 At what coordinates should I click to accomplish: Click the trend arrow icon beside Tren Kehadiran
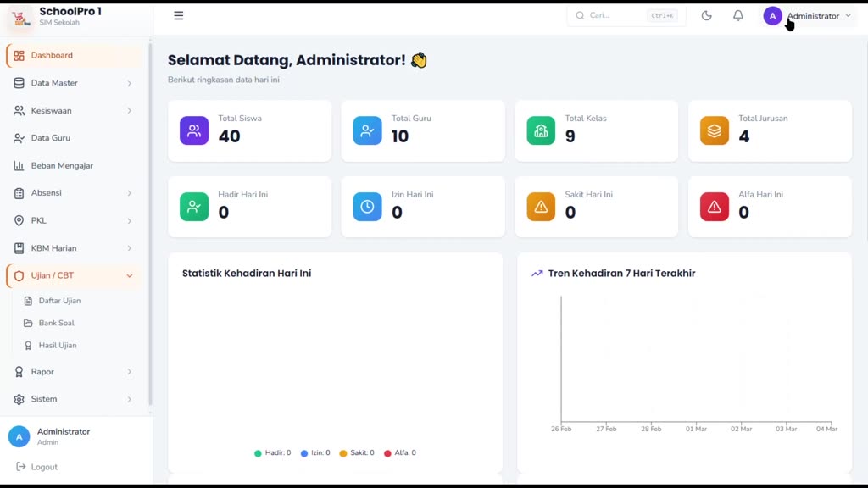pos(537,274)
